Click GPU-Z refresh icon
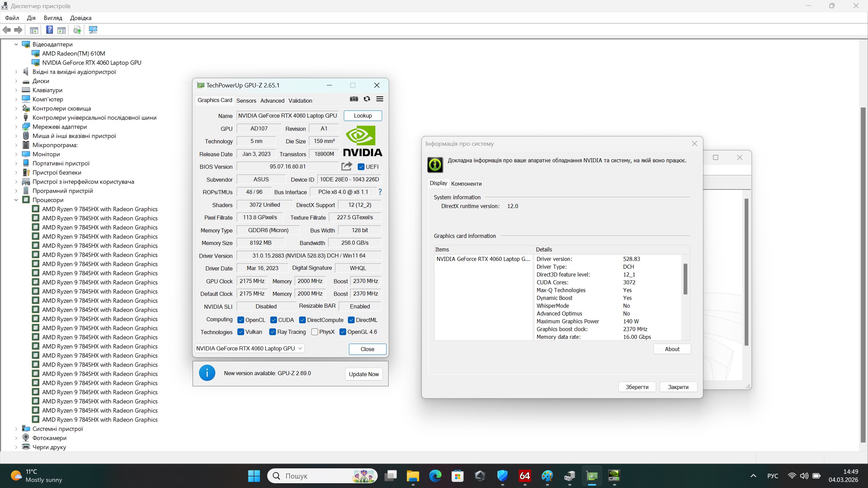This screenshot has height=488, width=868. coord(367,99)
